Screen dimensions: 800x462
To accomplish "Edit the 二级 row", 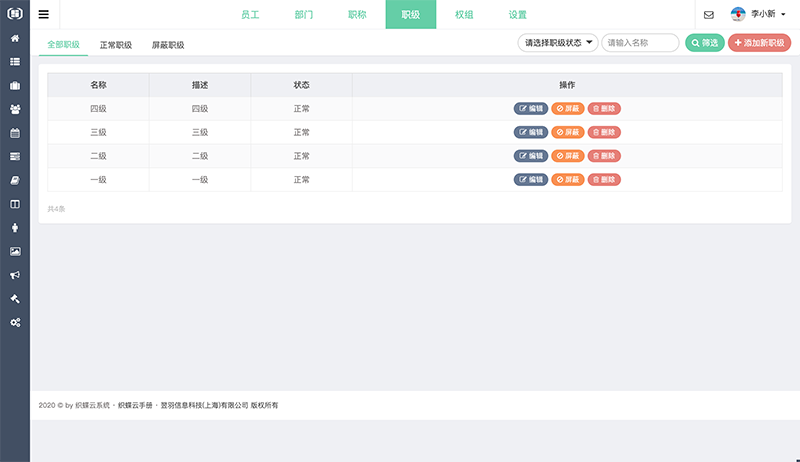I will pos(531,156).
